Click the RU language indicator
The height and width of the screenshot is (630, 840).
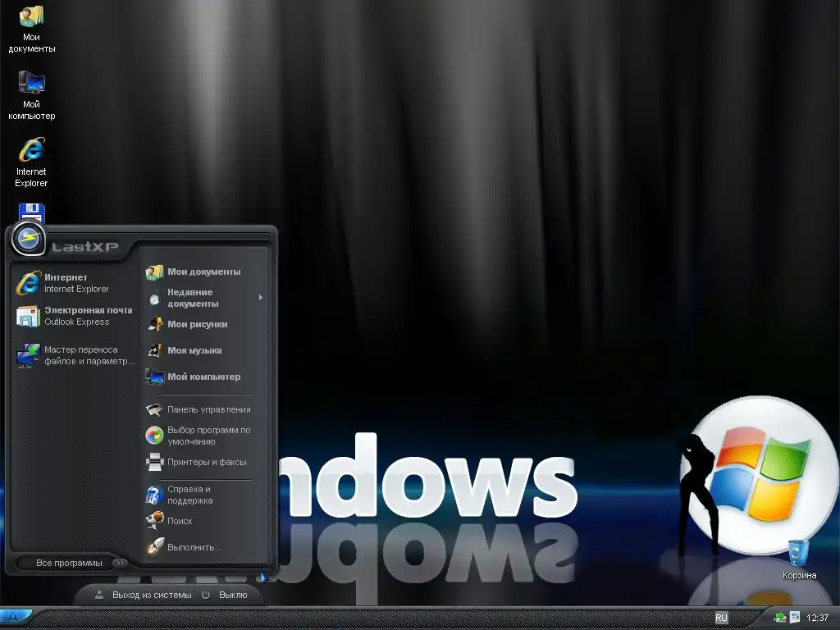pos(721,618)
